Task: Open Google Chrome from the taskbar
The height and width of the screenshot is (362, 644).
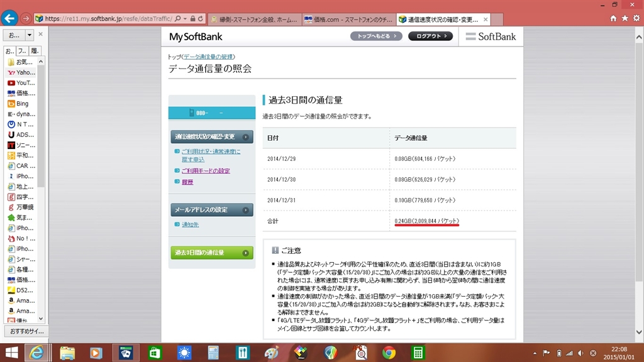Action: (x=389, y=353)
